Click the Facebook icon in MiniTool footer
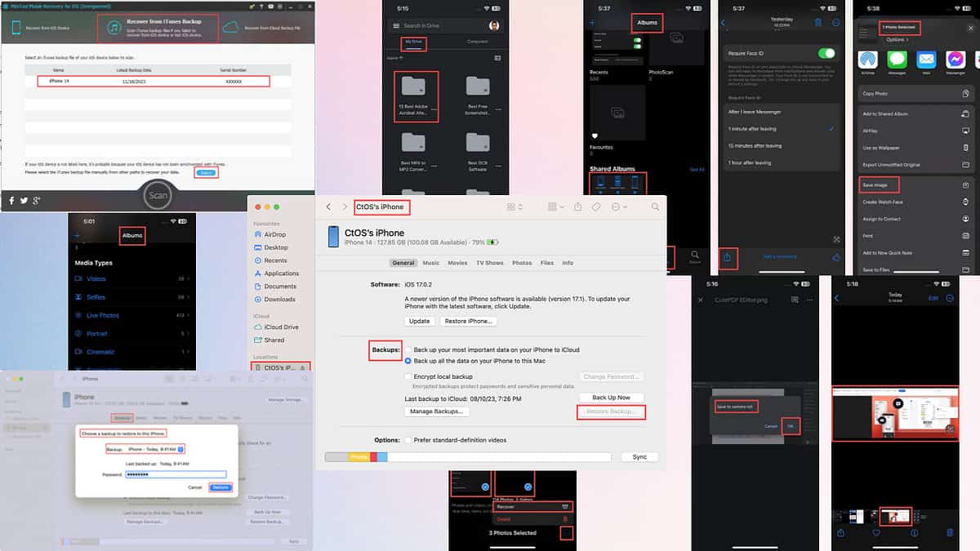The image size is (980, 551). click(12, 200)
